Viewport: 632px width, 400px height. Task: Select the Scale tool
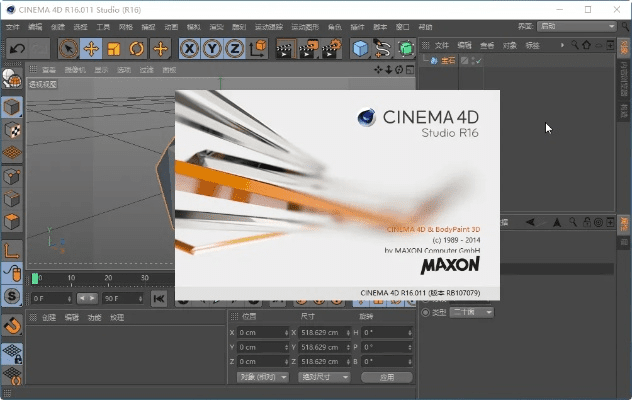(x=114, y=48)
